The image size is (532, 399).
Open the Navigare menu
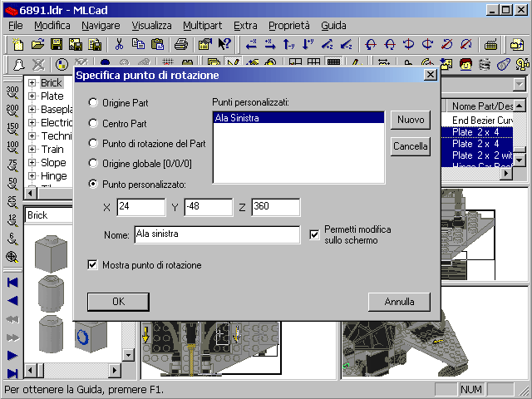point(101,26)
